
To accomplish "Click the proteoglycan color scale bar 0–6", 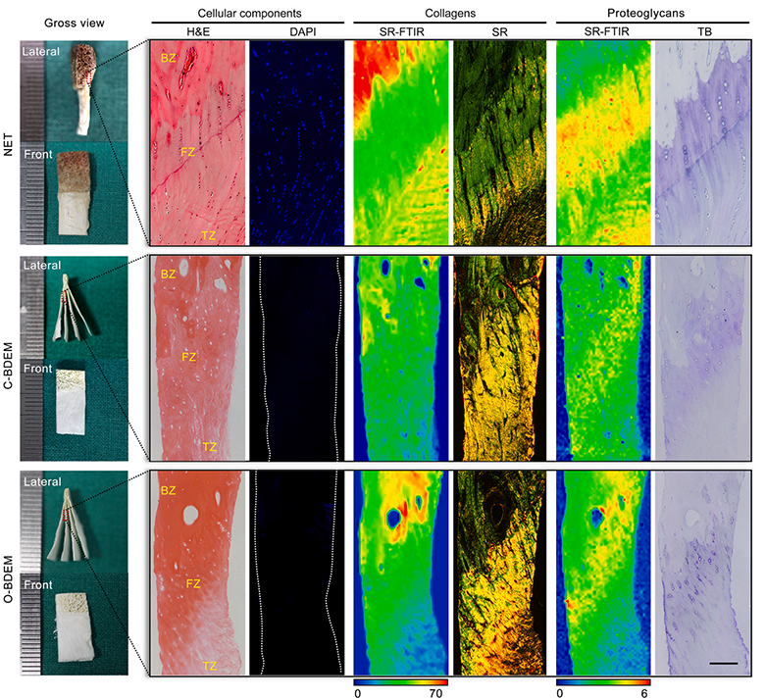I will (600, 679).
